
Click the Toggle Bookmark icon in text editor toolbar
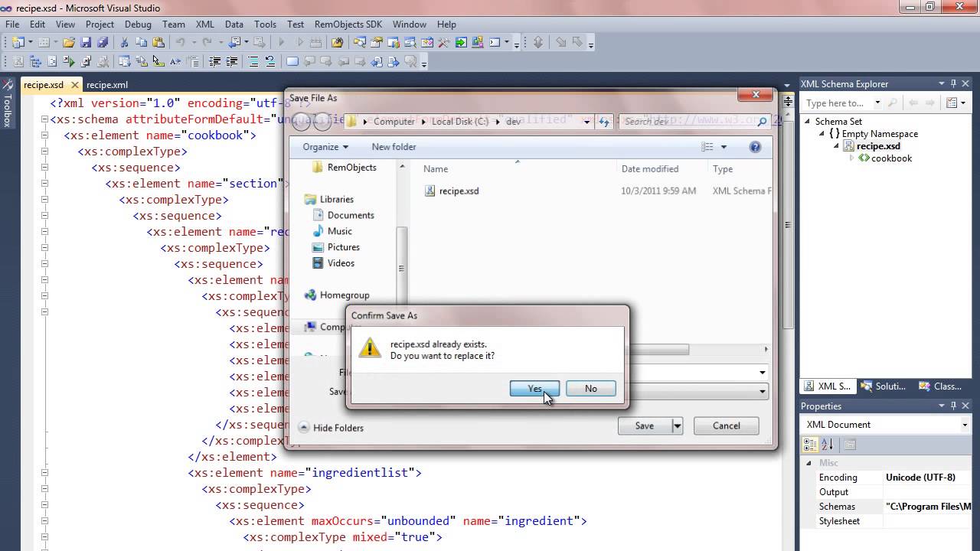click(292, 62)
